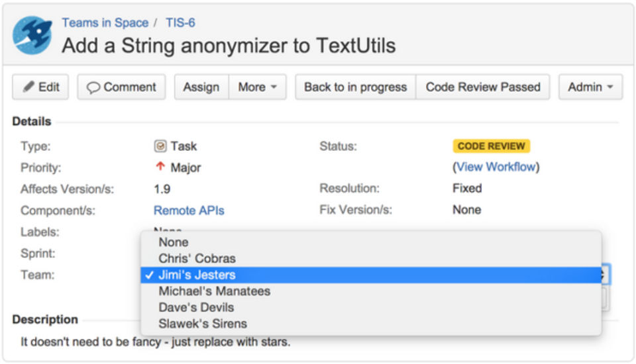This screenshot has height=364, width=636.
Task: Expand the Admin dropdown button
Action: click(590, 87)
